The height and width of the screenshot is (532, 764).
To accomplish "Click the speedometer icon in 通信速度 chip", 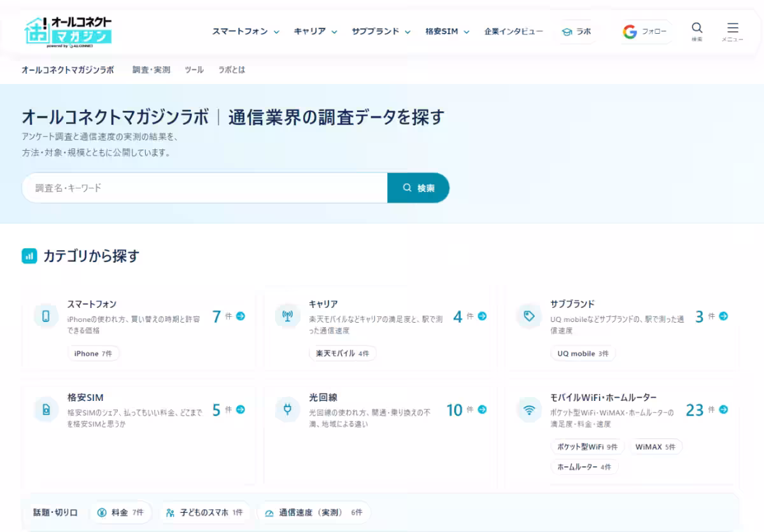I will 269,513.
